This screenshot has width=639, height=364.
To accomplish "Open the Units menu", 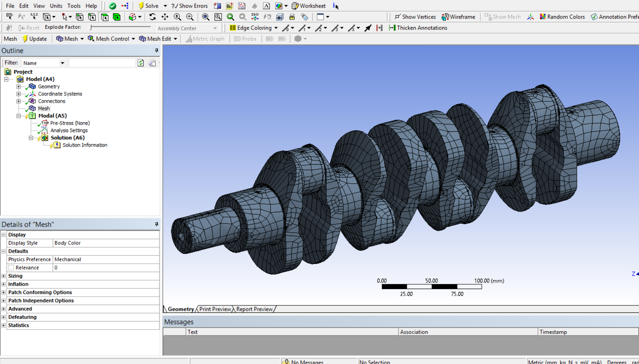I will pos(56,6).
